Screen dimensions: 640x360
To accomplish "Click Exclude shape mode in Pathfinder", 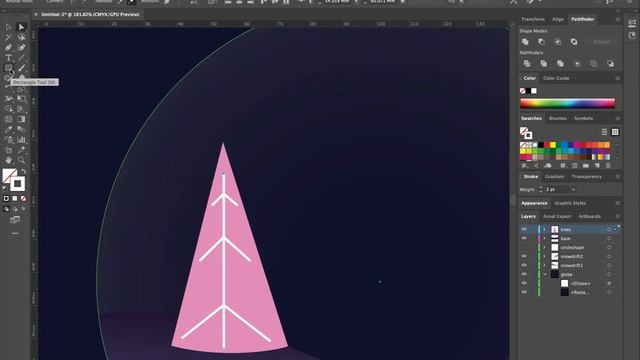I will (x=574, y=42).
